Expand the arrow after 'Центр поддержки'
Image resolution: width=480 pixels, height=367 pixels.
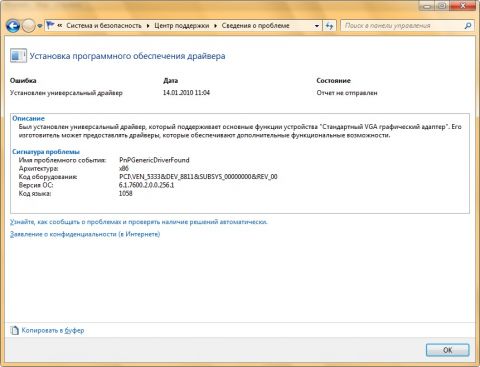pos(215,26)
